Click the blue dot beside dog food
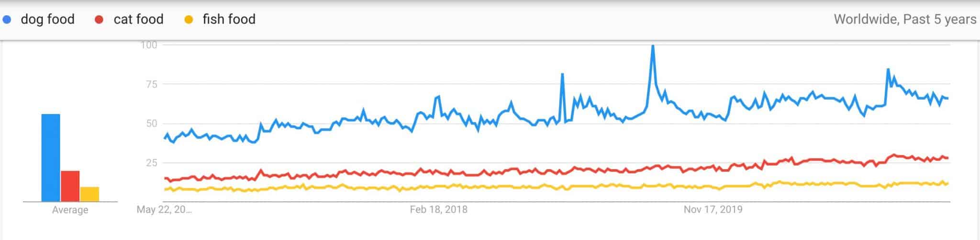This screenshot has width=980, height=240. click(7, 20)
